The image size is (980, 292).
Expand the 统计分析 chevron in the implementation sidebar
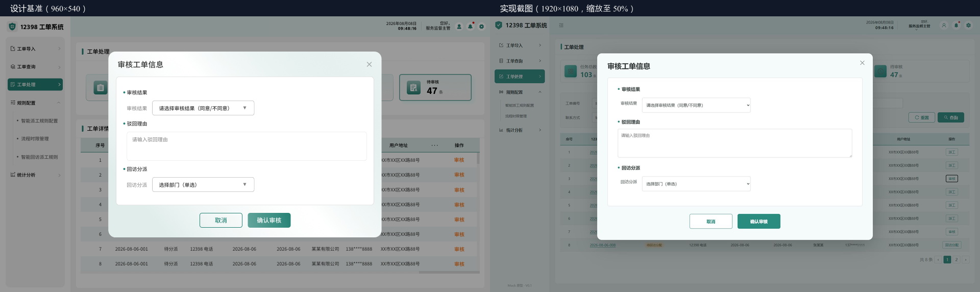click(540, 130)
